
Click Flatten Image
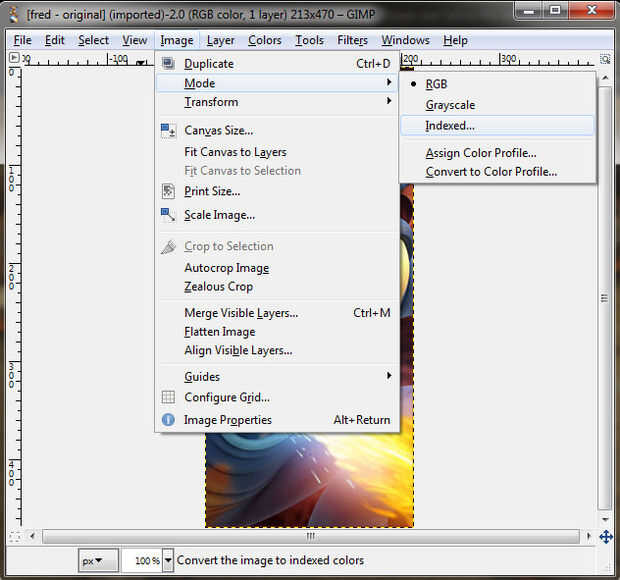point(219,332)
